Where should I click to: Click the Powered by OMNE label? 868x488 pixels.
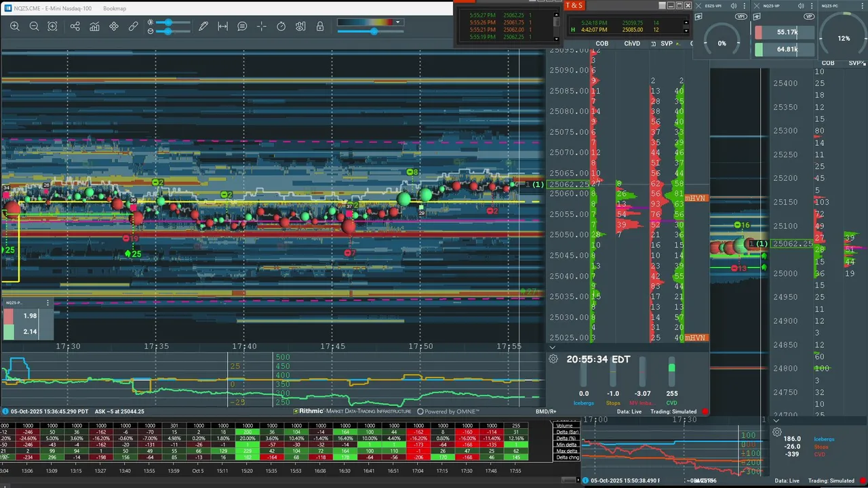pyautogui.click(x=448, y=411)
